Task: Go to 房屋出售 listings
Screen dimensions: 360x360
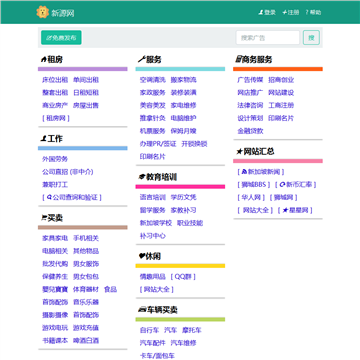Action: (86, 106)
